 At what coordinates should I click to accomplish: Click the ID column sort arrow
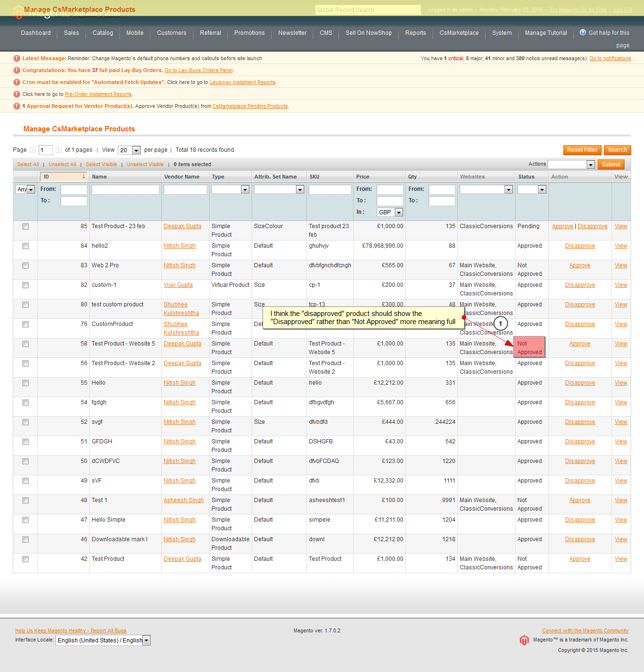(x=84, y=177)
